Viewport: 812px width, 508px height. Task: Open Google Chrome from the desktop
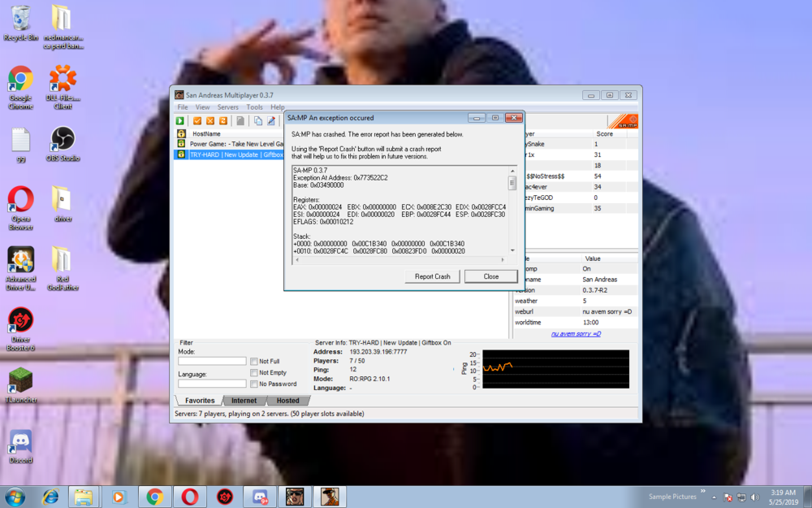point(21,87)
